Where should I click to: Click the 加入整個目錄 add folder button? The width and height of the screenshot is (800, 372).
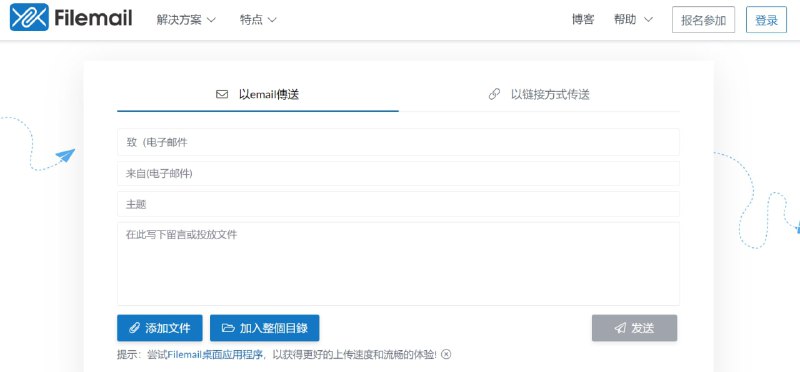tap(264, 328)
